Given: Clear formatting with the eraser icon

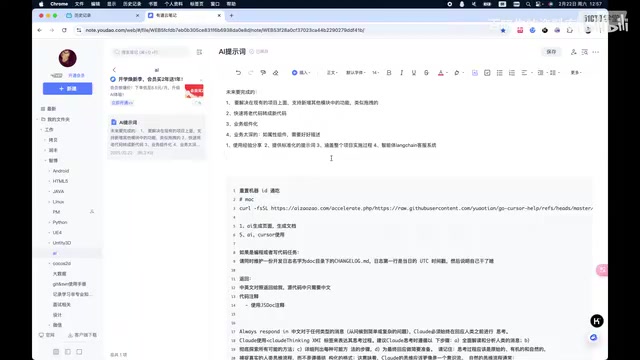Looking at the screenshot, I should (276, 73).
